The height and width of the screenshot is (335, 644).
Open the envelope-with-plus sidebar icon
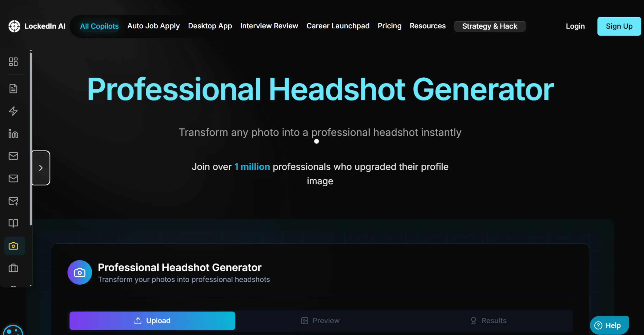tap(13, 201)
